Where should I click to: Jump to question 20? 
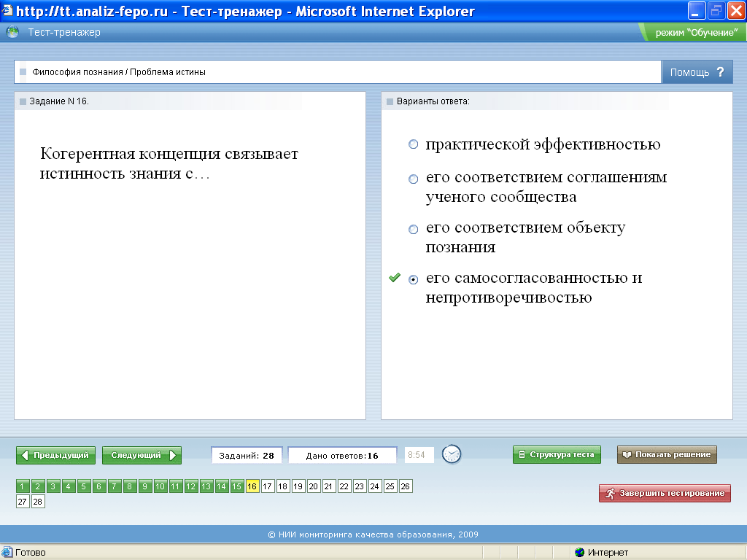[314, 486]
